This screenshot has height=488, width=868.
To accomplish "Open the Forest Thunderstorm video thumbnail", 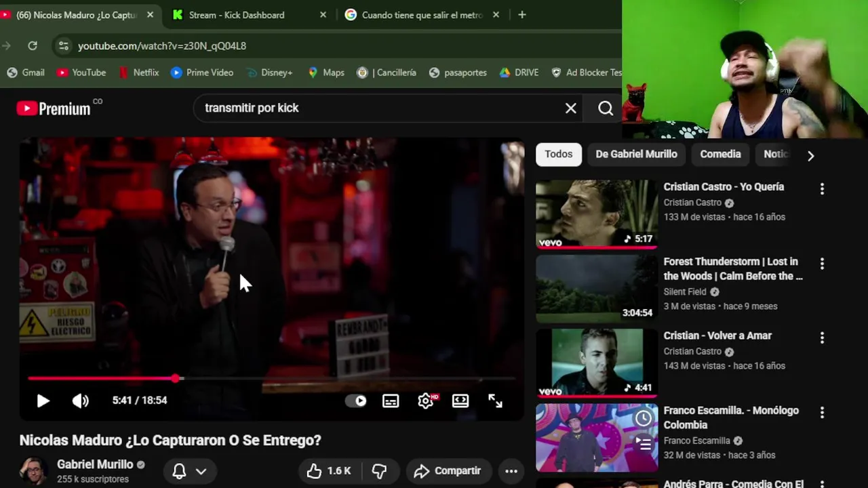I will [597, 288].
